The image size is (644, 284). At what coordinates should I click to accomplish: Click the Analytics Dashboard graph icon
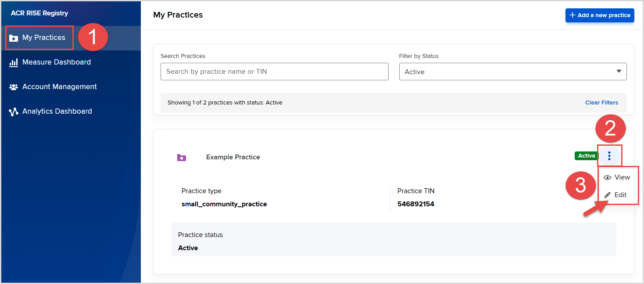[14, 111]
